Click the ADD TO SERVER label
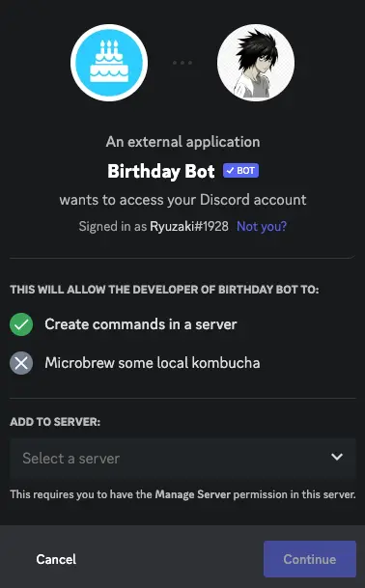365x588 pixels. click(55, 422)
